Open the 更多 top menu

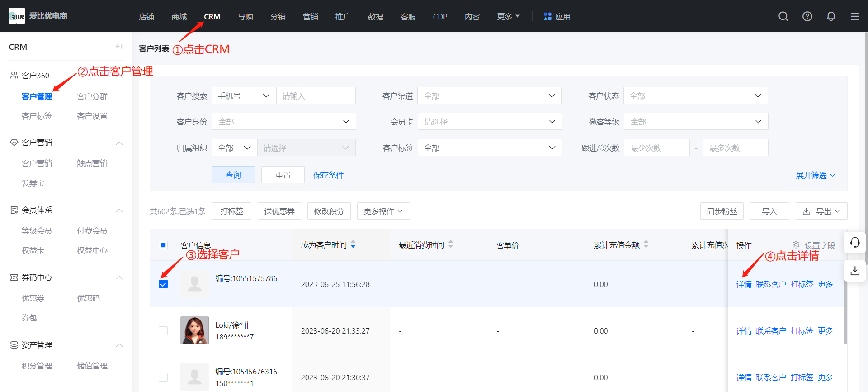[x=508, y=17]
